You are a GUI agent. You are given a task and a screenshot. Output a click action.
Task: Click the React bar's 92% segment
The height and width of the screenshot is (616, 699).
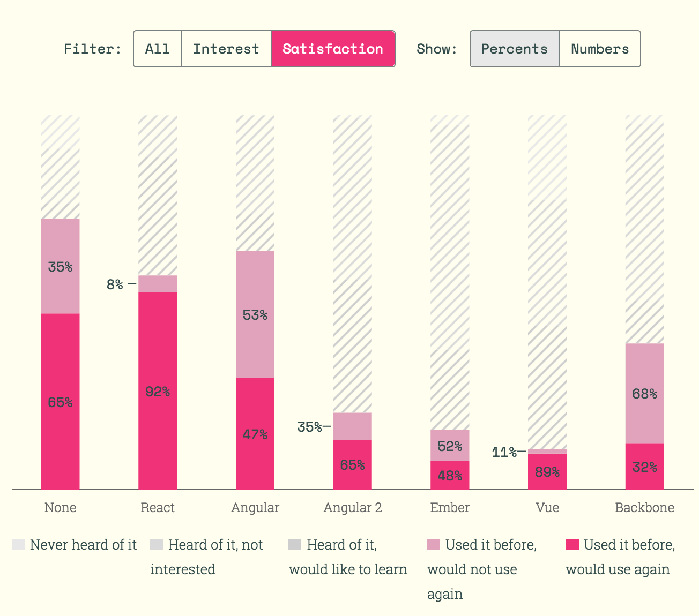158,391
